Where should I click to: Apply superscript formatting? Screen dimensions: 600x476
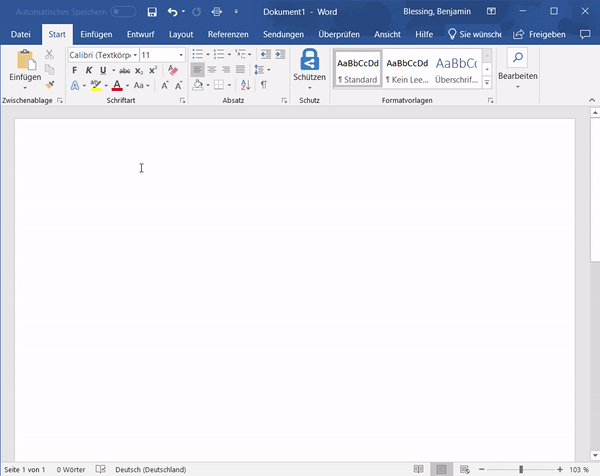[x=152, y=71]
